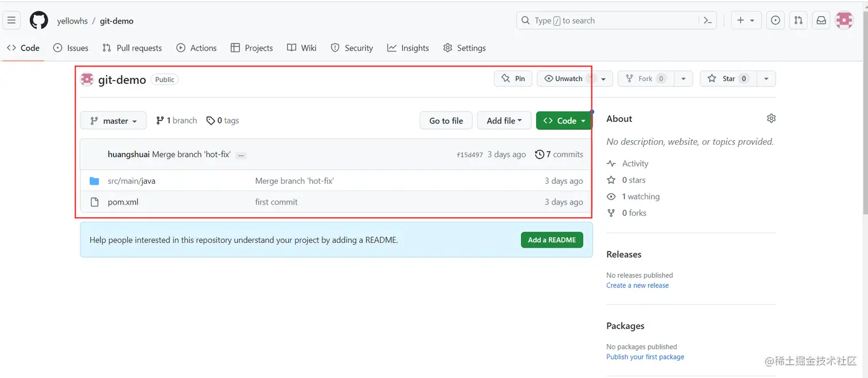Click Add a README button
The height and width of the screenshot is (378, 868).
pos(552,240)
